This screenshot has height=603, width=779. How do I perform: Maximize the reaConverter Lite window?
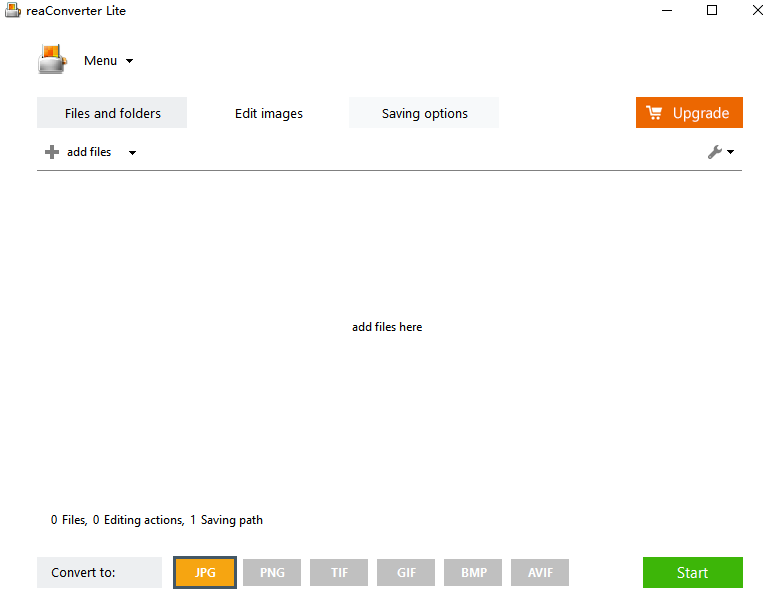pyautogui.click(x=712, y=11)
